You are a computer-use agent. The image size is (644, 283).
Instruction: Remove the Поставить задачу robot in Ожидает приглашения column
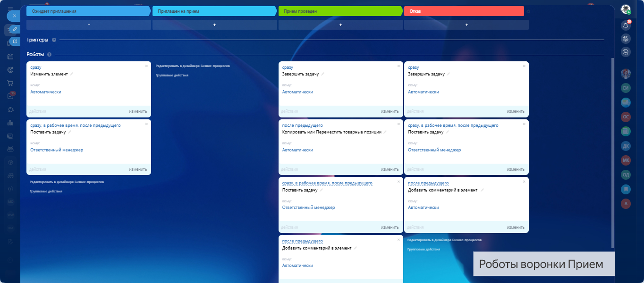[x=146, y=124]
